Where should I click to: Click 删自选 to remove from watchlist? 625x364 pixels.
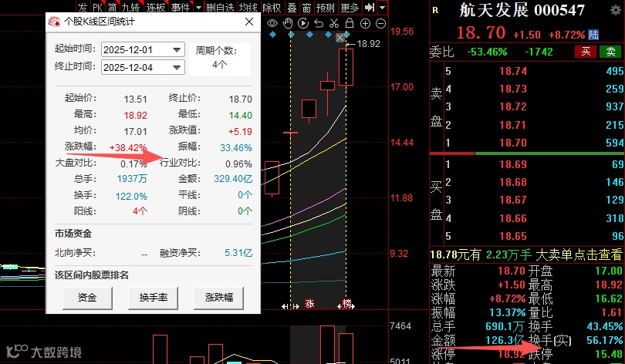[x=221, y=8]
